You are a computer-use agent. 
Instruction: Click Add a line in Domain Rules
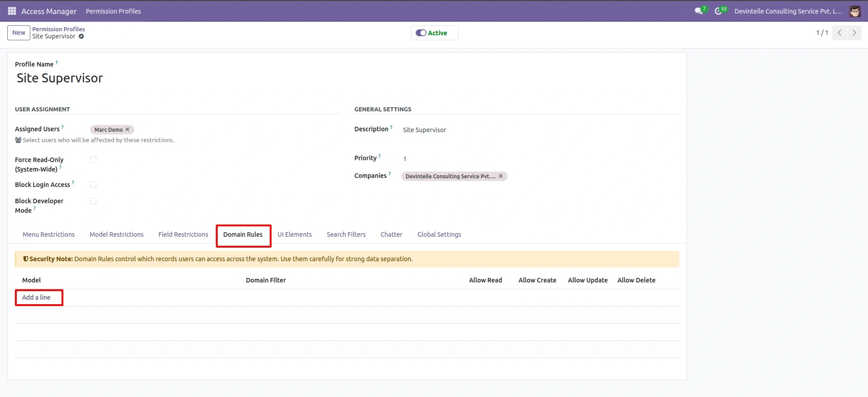pos(36,297)
